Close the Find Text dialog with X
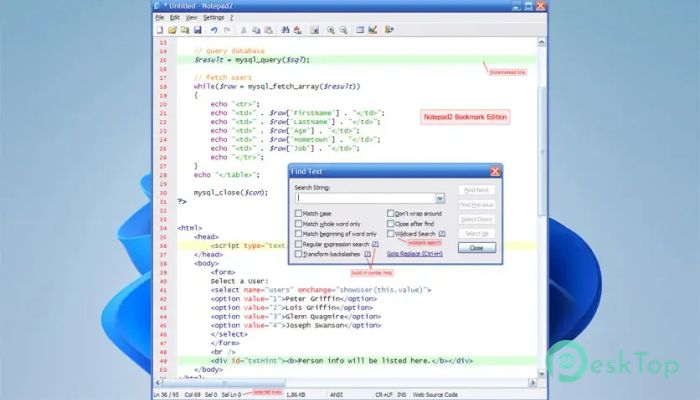Screen dimensions: 700x400 [x=495, y=171]
